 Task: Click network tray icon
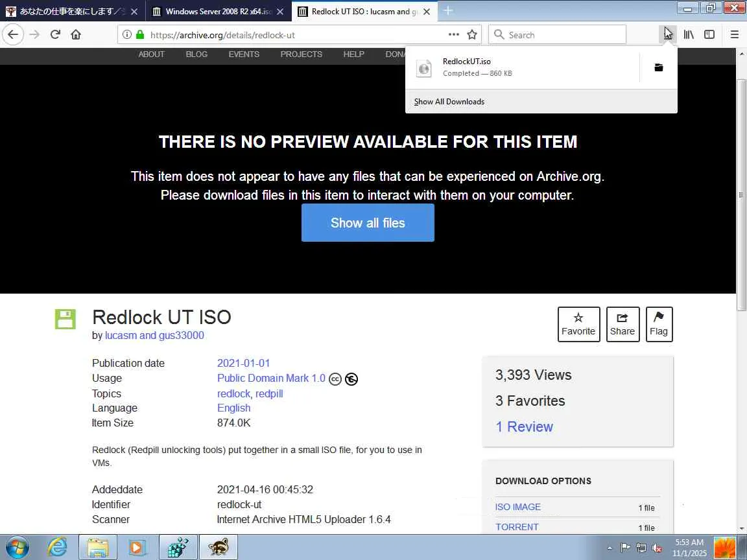(641, 548)
